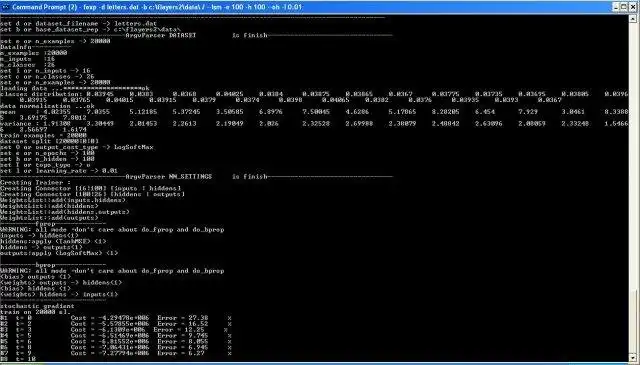This screenshot has width=640, height=365.
Task: Click the '(bias) outputs (1)' line
Action: point(35,276)
